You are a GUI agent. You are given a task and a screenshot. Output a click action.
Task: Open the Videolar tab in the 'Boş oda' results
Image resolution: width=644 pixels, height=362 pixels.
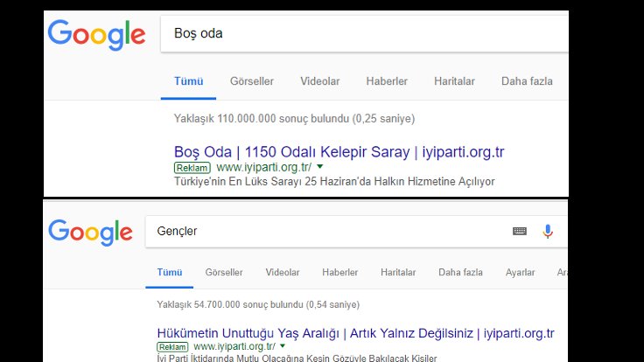[x=320, y=81]
